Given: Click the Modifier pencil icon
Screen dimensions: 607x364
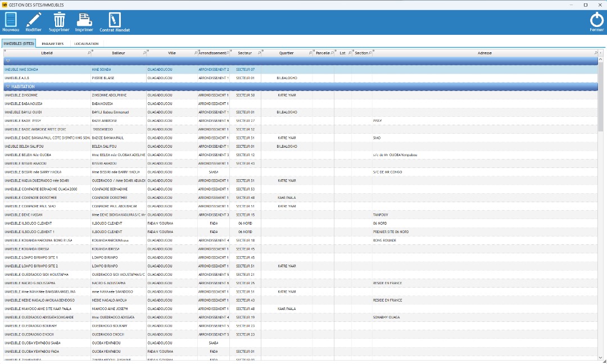Looking at the screenshot, I should tap(34, 20).
